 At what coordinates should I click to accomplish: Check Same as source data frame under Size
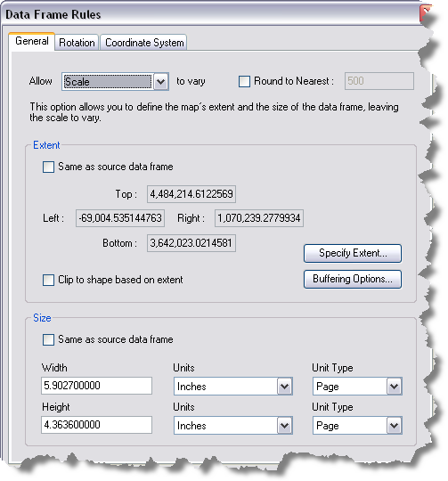pos(48,340)
